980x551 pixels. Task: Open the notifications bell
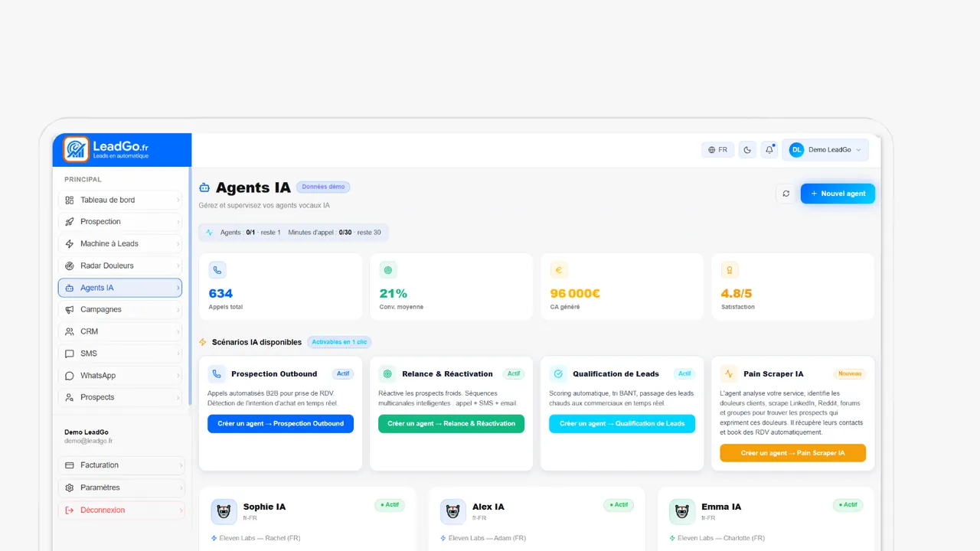point(769,150)
